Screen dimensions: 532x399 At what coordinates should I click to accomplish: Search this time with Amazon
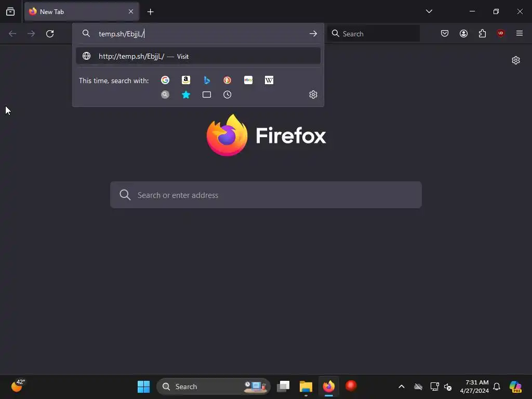(x=186, y=80)
